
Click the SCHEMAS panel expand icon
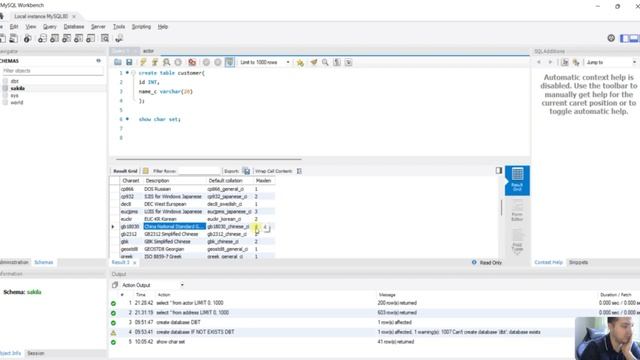98,60
